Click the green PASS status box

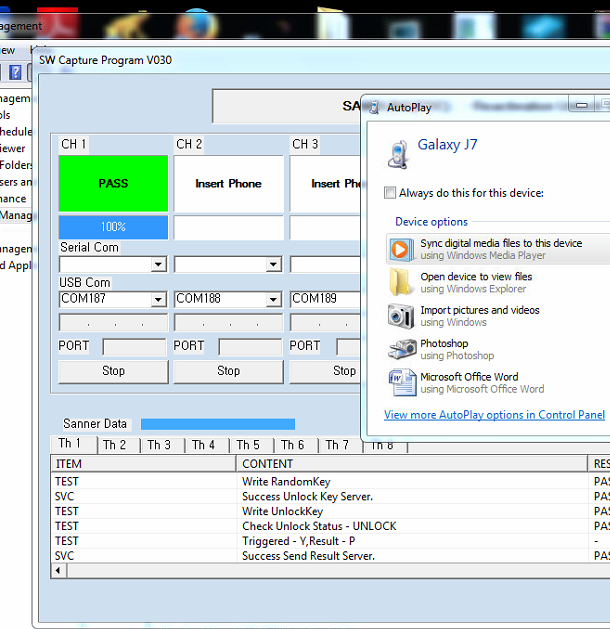pyautogui.click(x=113, y=183)
